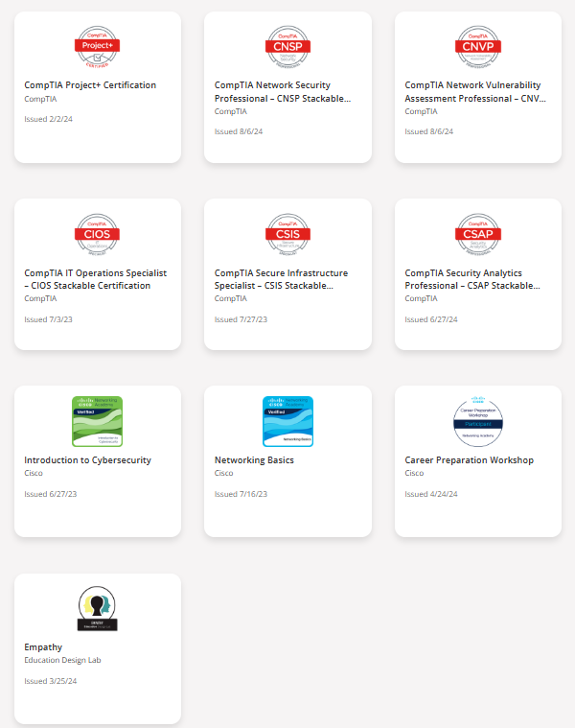The width and height of the screenshot is (575, 728).
Task: Click Issued 6/27/24 date
Action: [431, 319]
